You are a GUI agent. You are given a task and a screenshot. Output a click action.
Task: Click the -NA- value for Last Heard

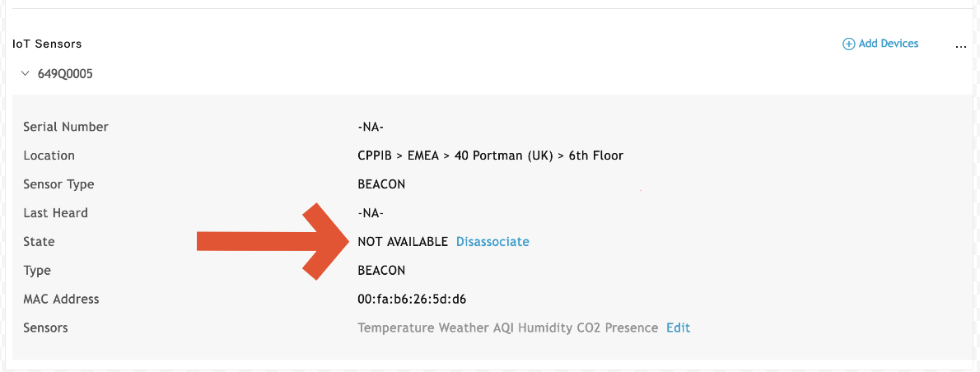point(371,213)
